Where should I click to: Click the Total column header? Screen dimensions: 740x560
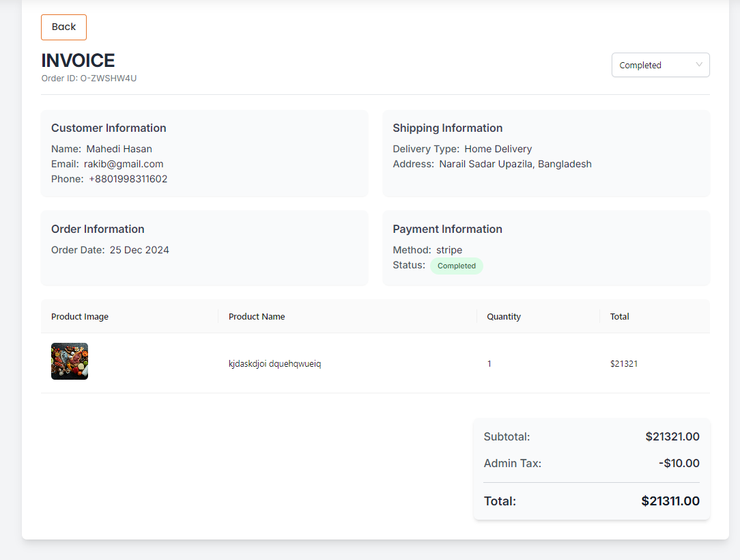pos(619,317)
